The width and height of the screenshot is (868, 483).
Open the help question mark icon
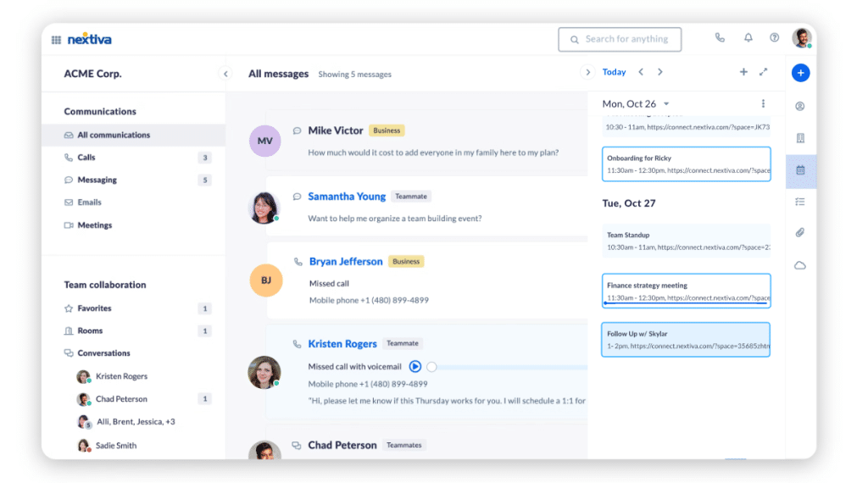[774, 37]
